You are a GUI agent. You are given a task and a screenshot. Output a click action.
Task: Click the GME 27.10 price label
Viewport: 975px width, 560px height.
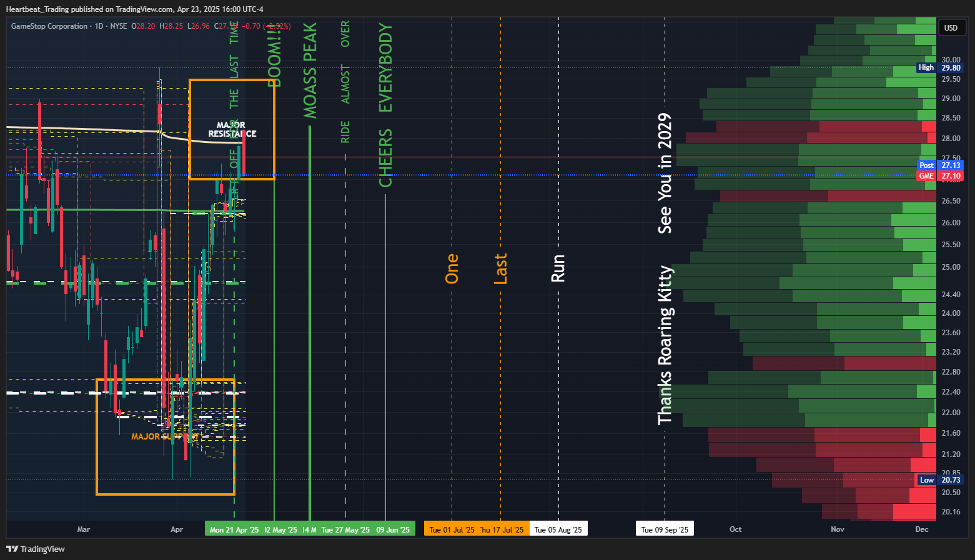tap(940, 176)
